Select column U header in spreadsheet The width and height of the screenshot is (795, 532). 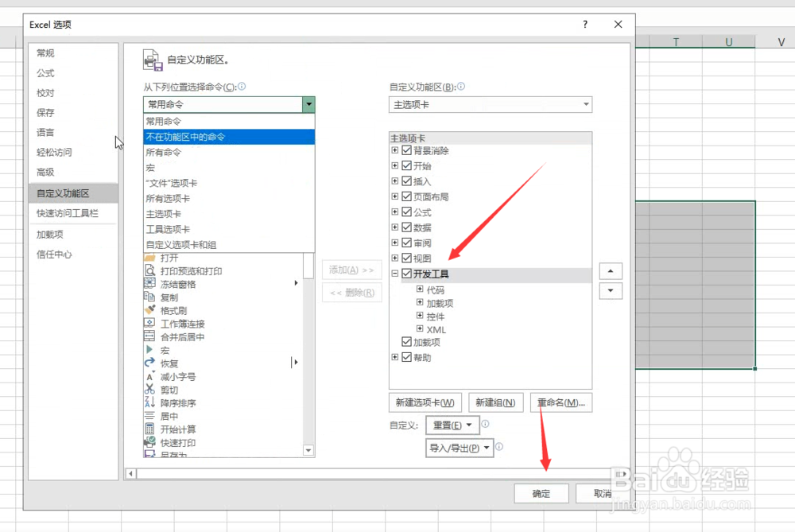coord(728,42)
